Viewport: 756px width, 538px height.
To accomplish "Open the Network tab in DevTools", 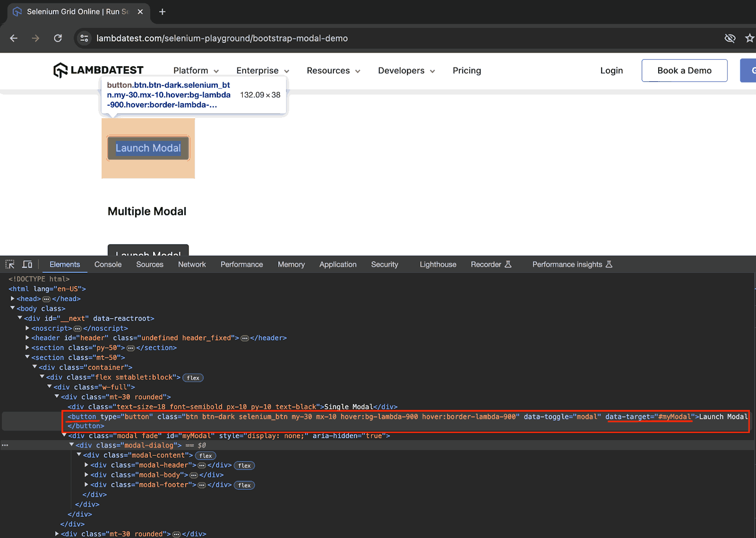I will pyautogui.click(x=192, y=264).
